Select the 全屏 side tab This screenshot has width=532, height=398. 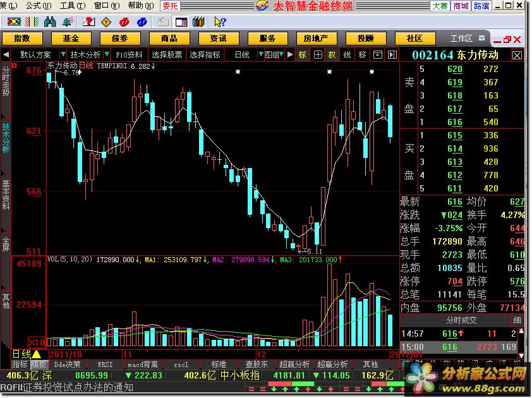6,244
